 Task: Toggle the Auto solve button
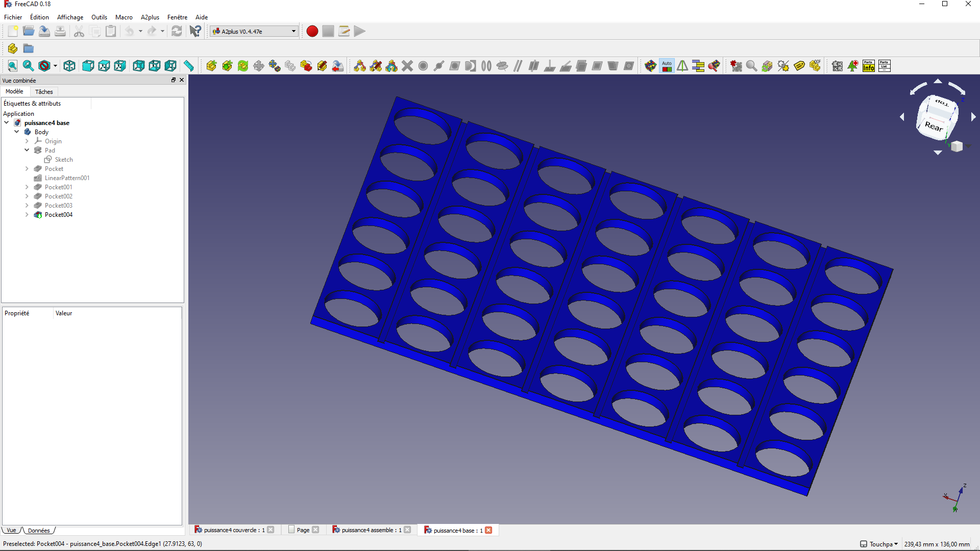[667, 66]
